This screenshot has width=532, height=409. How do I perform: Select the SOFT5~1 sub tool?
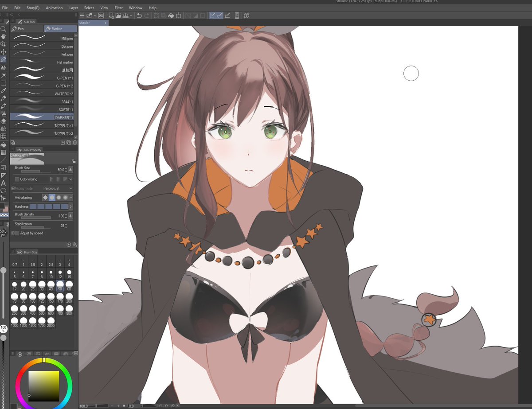42,109
